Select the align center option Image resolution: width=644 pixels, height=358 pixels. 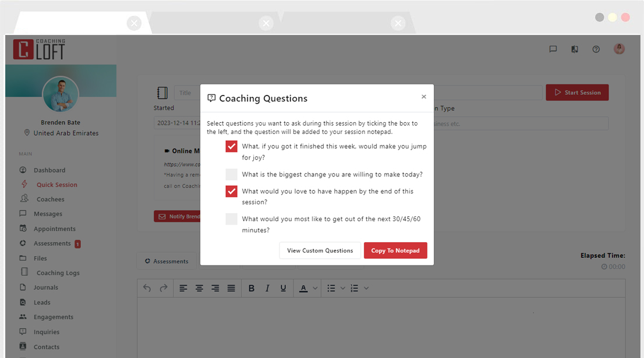pyautogui.click(x=199, y=288)
